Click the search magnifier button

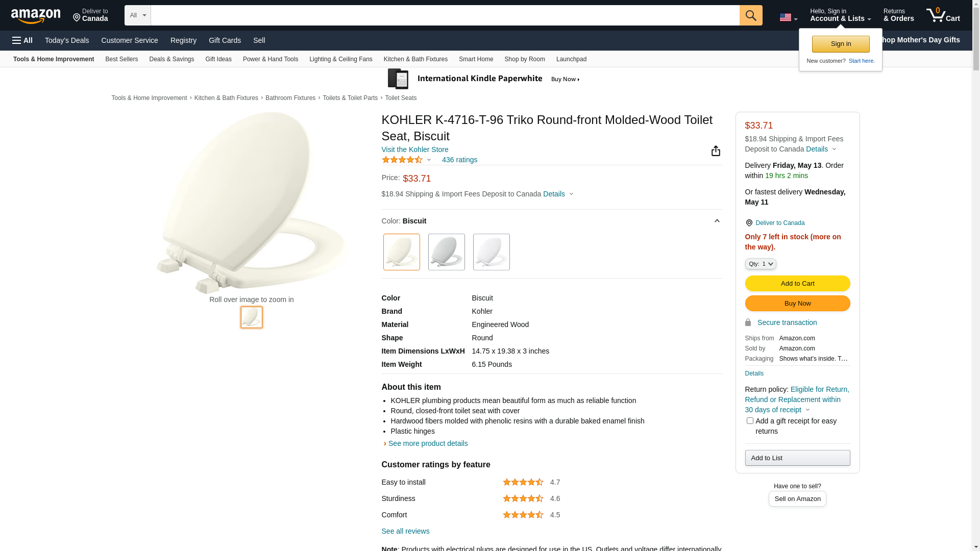click(751, 15)
